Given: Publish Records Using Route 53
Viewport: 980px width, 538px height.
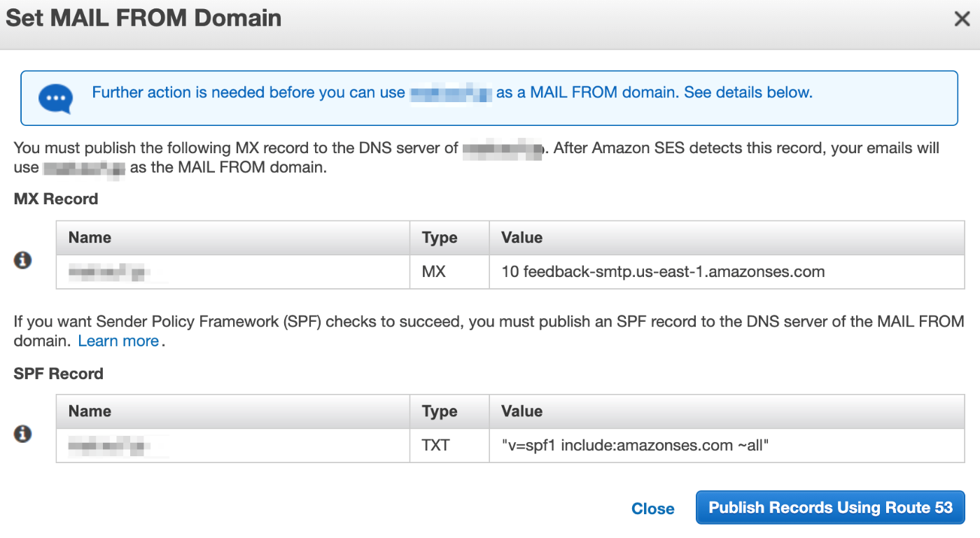Looking at the screenshot, I should point(830,508).
